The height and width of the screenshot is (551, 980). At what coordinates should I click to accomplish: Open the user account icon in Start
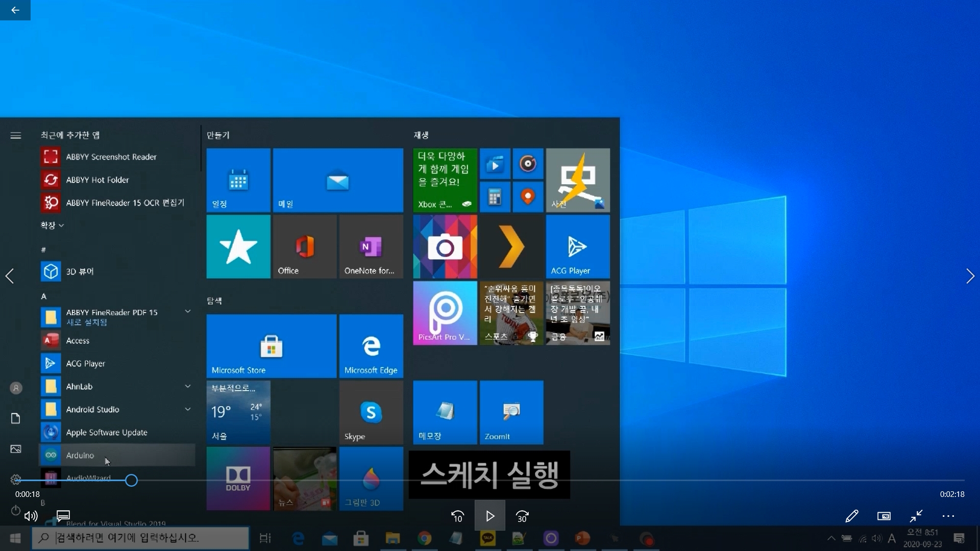click(x=16, y=388)
